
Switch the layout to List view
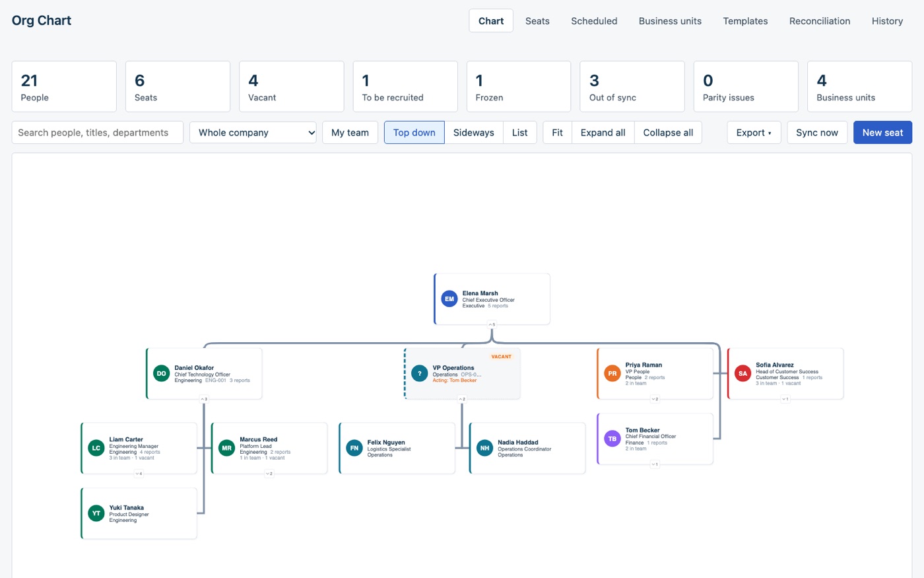pos(520,132)
